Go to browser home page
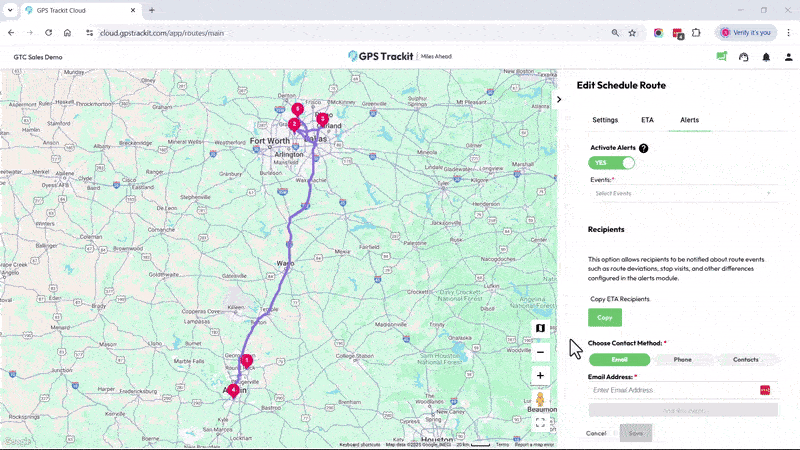 click(x=67, y=33)
